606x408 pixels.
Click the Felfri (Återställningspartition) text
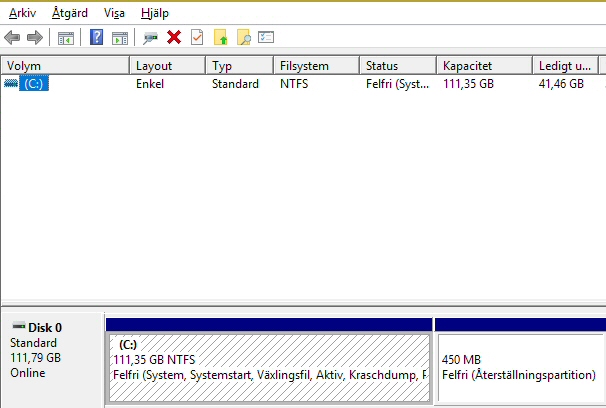tap(519, 375)
